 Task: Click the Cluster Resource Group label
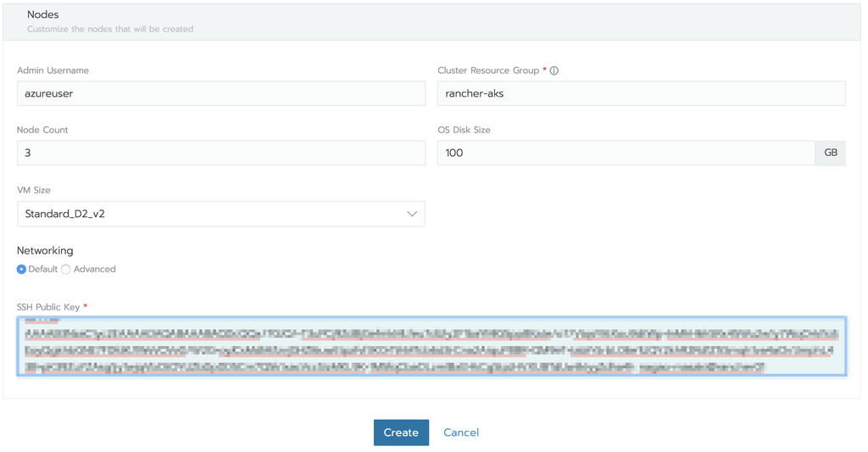tap(488, 70)
